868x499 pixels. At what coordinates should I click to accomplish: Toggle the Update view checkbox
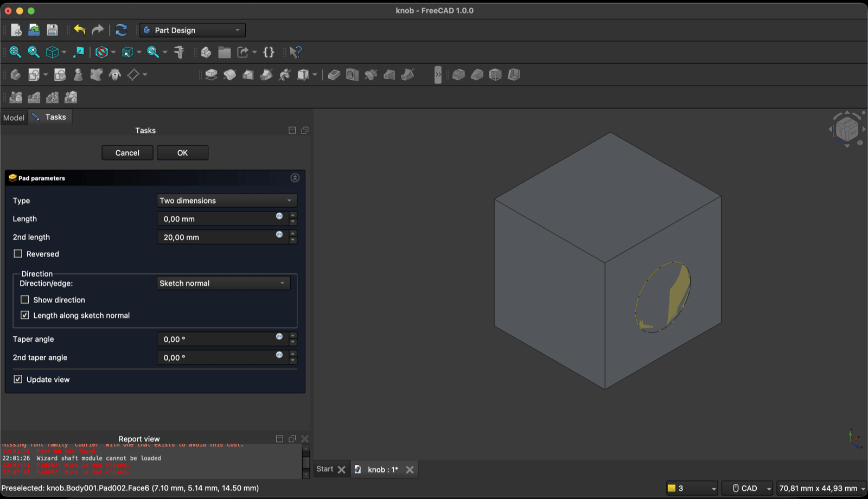pyautogui.click(x=18, y=379)
